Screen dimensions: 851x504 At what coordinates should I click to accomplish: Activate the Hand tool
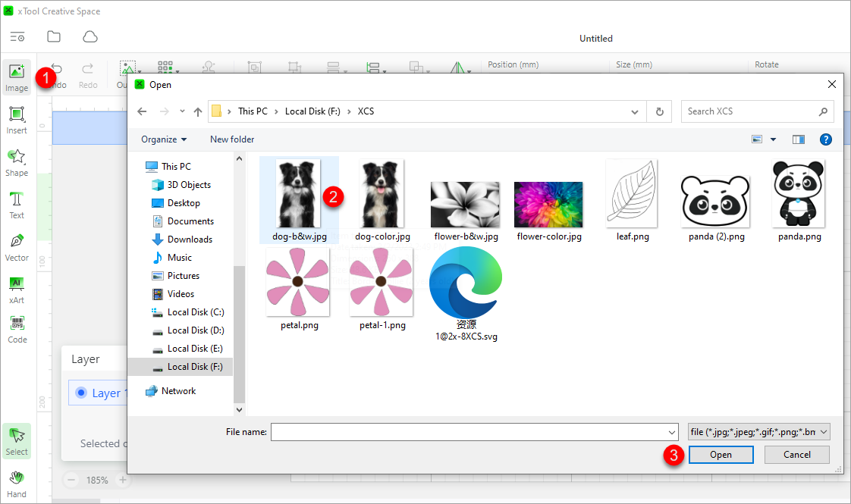point(16,481)
